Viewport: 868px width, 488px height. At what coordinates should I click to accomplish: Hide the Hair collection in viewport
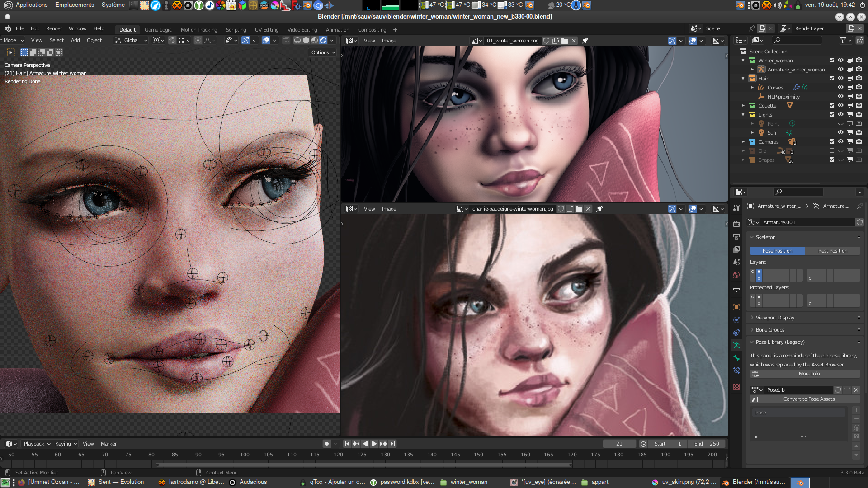coord(840,79)
